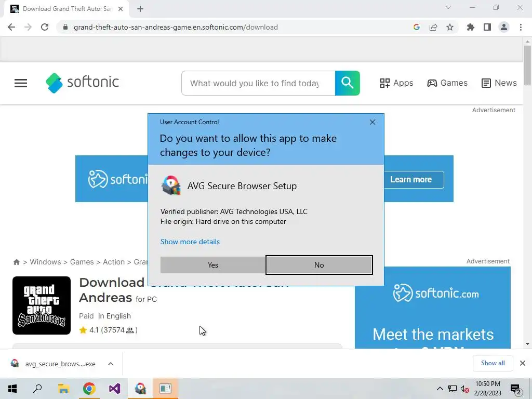
Task: Close the downloads bar
Action: pyautogui.click(x=523, y=363)
